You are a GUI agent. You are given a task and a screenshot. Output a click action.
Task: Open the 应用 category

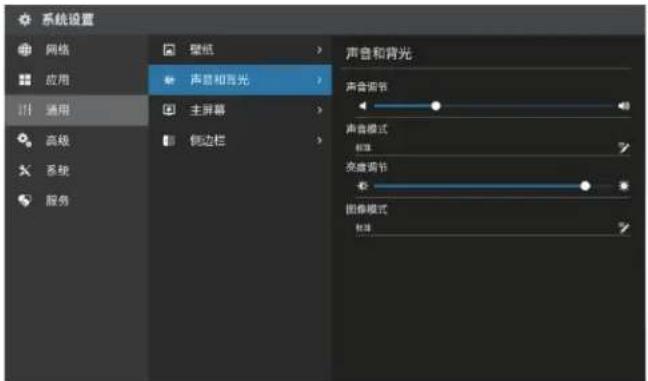click(x=77, y=80)
